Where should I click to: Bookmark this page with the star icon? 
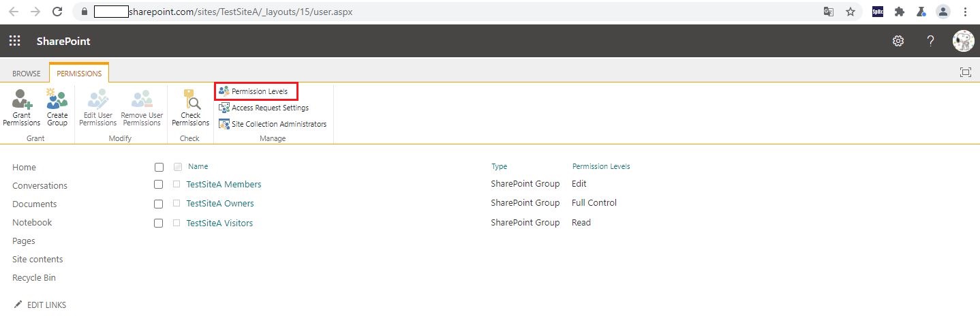[x=851, y=12]
